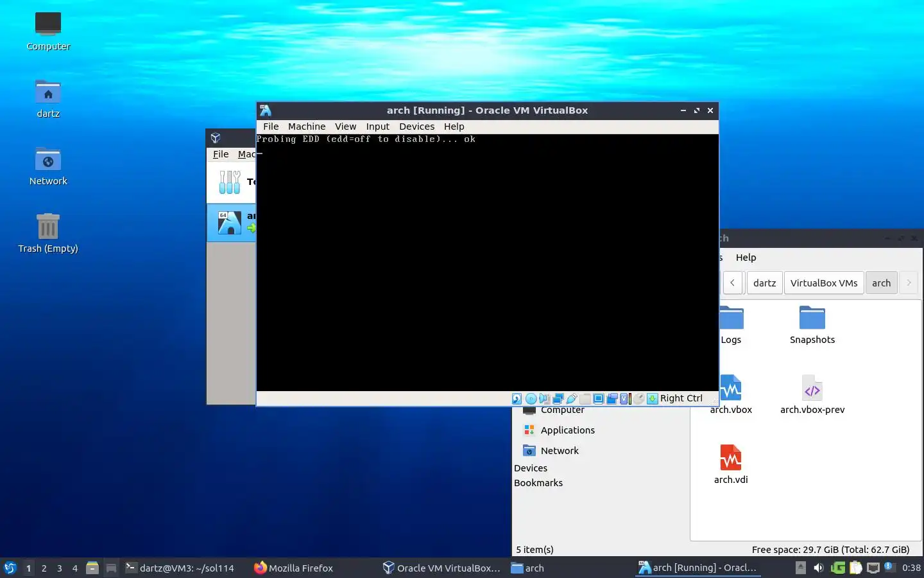Click the 0:38 clock in the tray
Image resolution: width=924 pixels, height=578 pixels.
pyautogui.click(x=911, y=568)
